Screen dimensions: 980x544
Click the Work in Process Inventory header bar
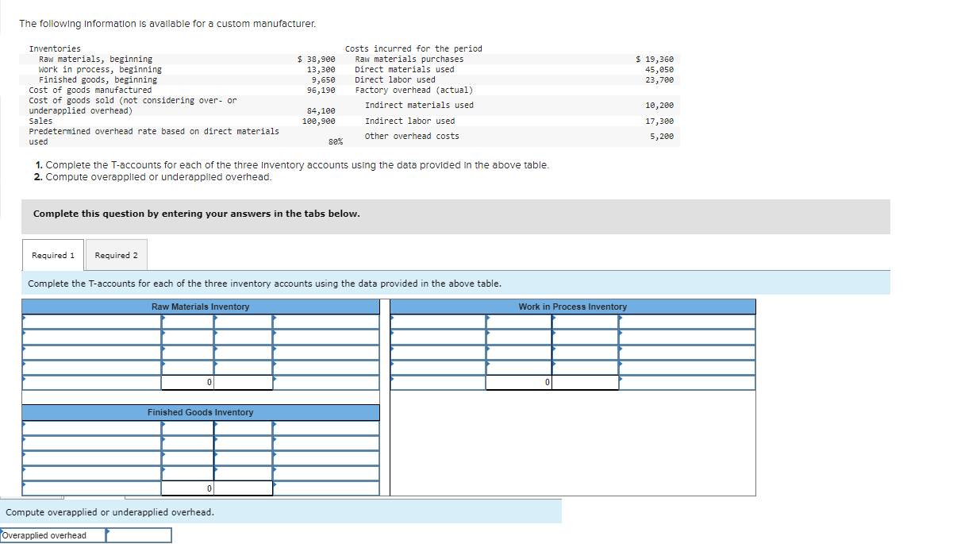click(572, 307)
